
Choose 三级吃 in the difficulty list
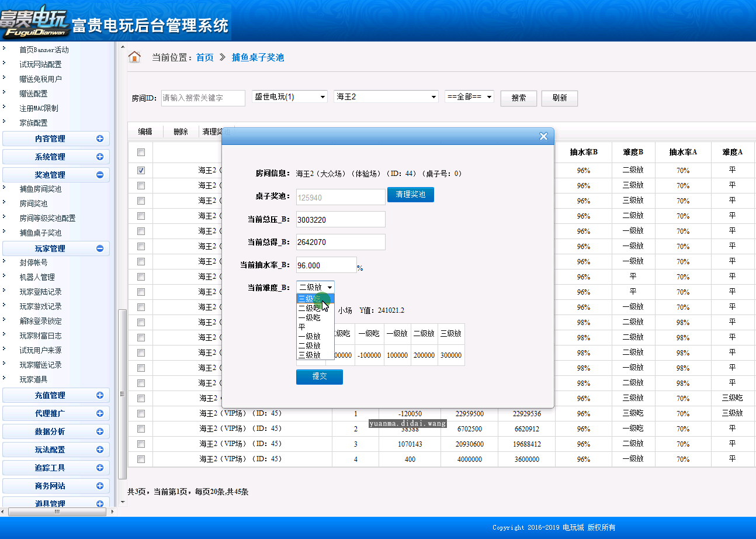pos(315,299)
